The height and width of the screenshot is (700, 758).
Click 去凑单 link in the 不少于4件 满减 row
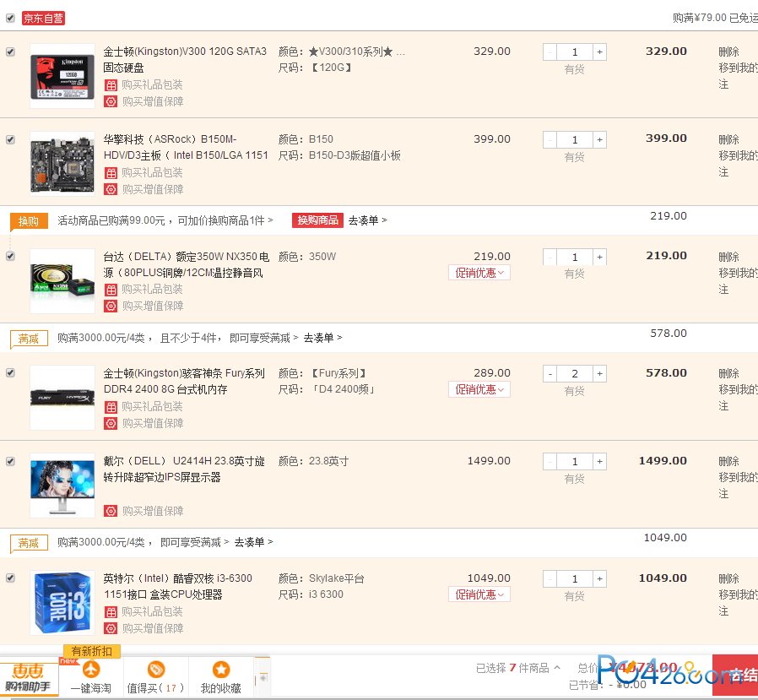pos(322,338)
